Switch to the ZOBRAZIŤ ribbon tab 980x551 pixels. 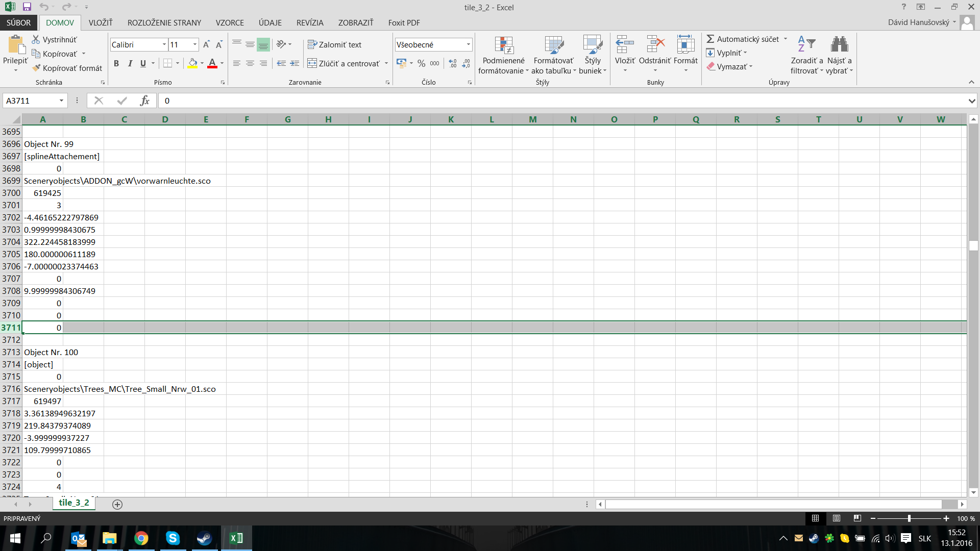tap(355, 22)
